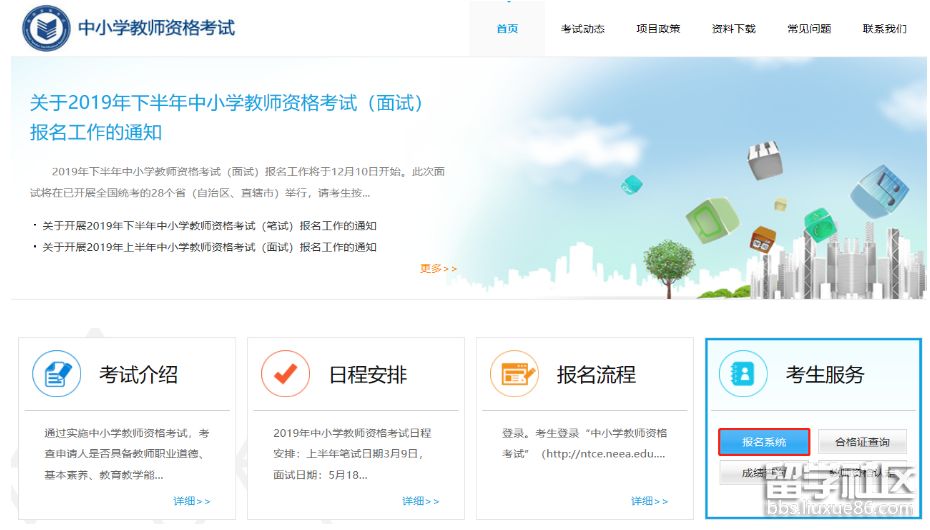The height and width of the screenshot is (530, 930).
Task: Open the 笔试 报名工作的通知 bullet link
Action: click(x=209, y=226)
